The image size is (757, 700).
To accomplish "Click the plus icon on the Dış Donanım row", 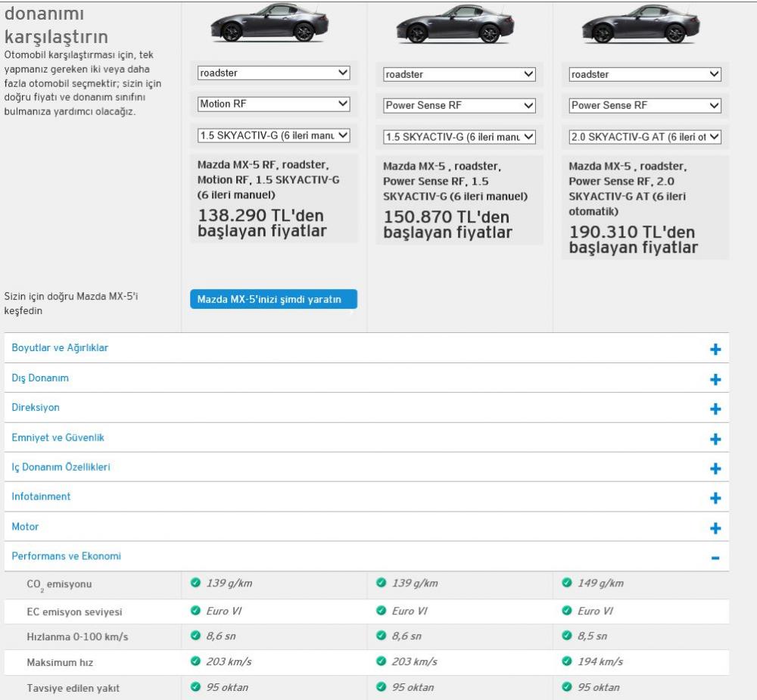I will (715, 379).
